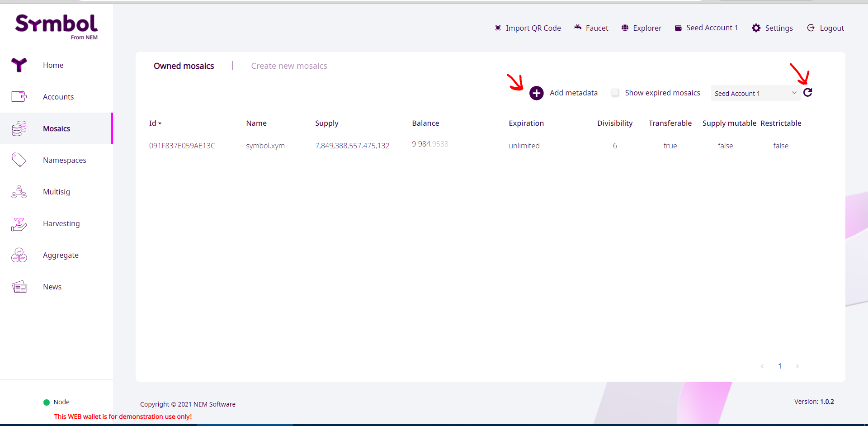The height and width of the screenshot is (426, 868).
Task: Click the Version: 1.0.2 label
Action: coord(814,402)
